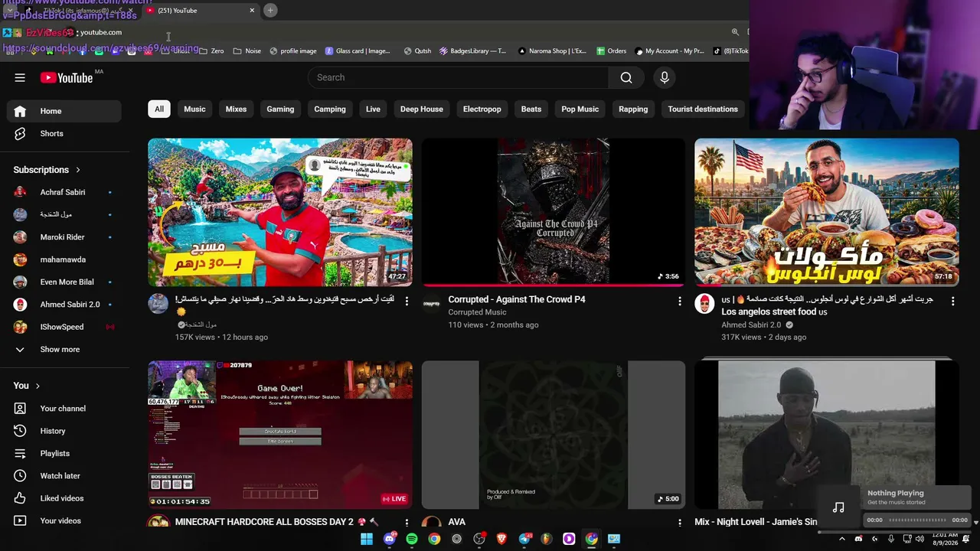Open Achraf Sabiri subscription channel
The height and width of the screenshot is (551, 980).
(64, 192)
